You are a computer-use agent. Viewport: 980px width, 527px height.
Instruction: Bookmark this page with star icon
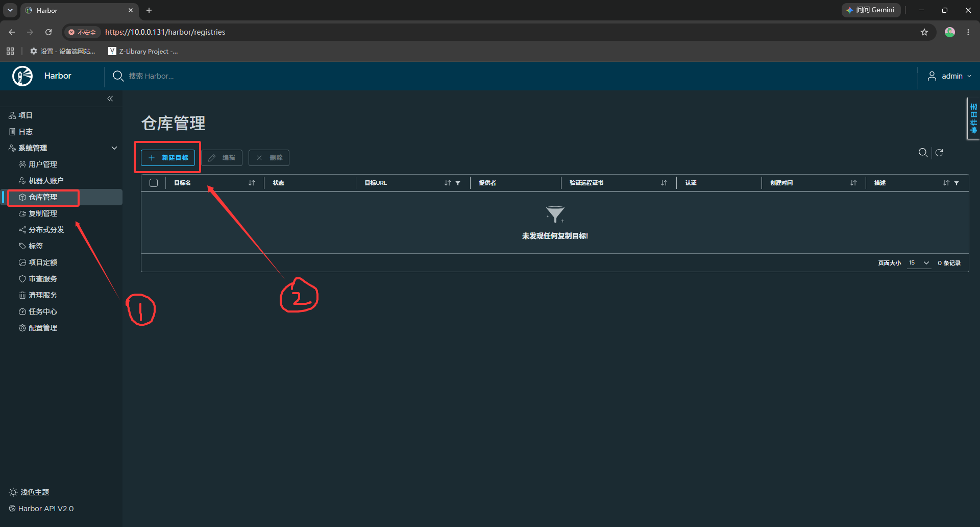(x=924, y=32)
